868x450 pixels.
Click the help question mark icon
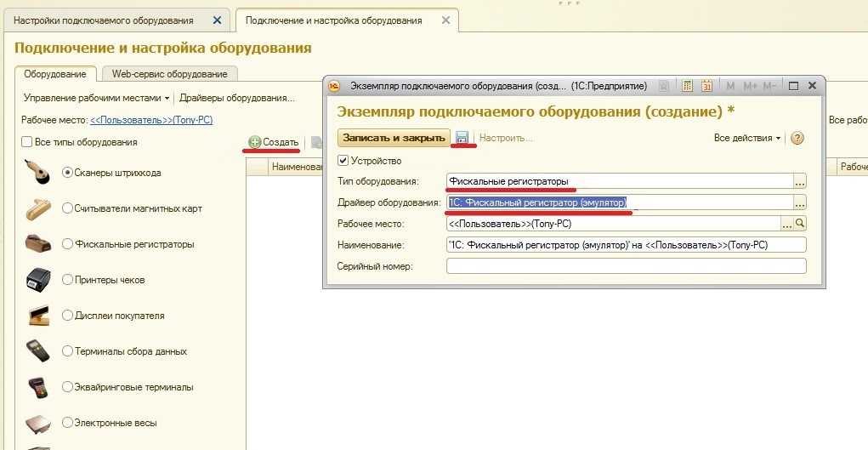(797, 138)
